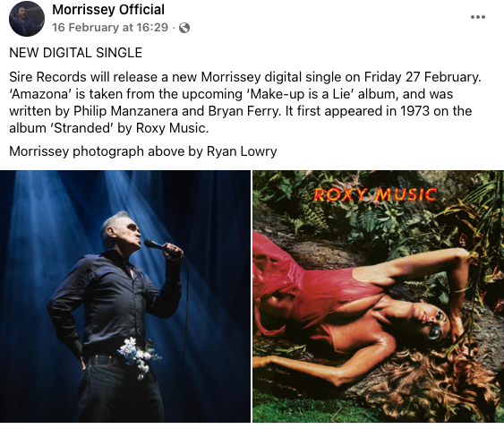The height and width of the screenshot is (429, 504).
Task: Click the Sire Records text in post
Action: click(x=47, y=77)
